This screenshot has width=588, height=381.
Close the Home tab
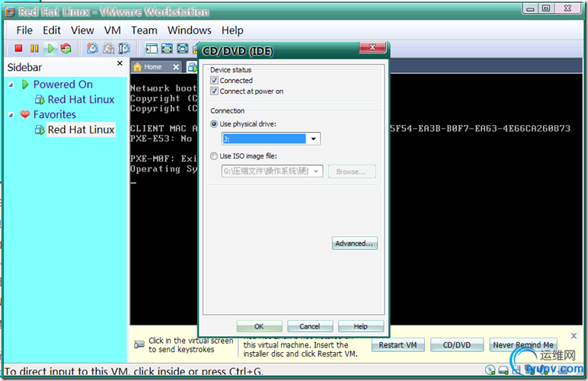(x=175, y=67)
